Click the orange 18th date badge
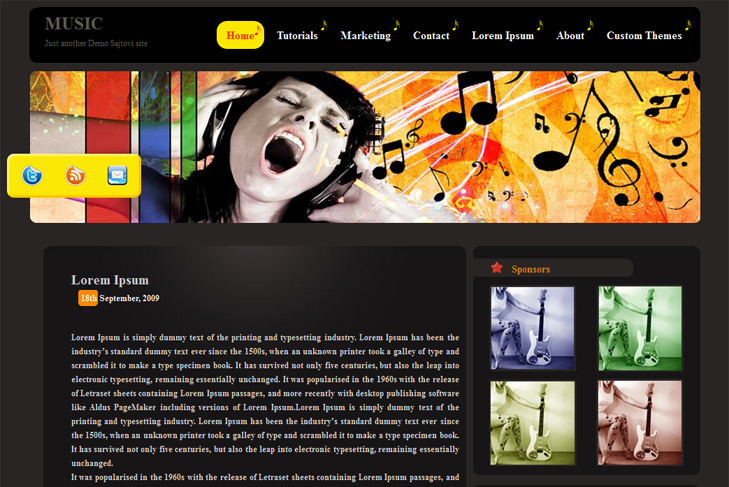This screenshot has height=487, width=729. tap(88, 298)
